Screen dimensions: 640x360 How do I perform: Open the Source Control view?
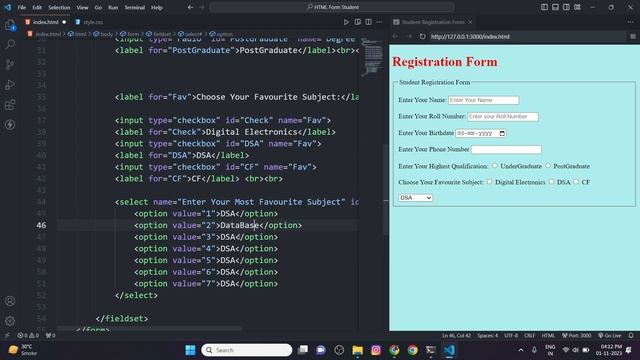point(10,64)
